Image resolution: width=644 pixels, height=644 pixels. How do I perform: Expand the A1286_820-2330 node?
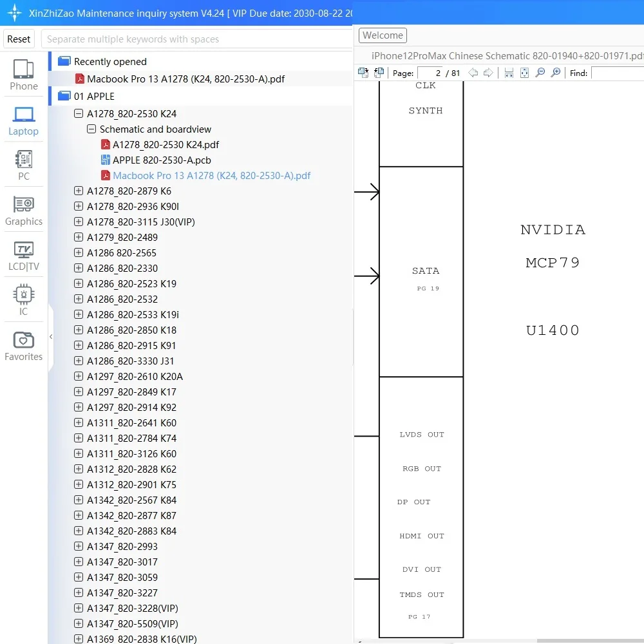(79, 268)
